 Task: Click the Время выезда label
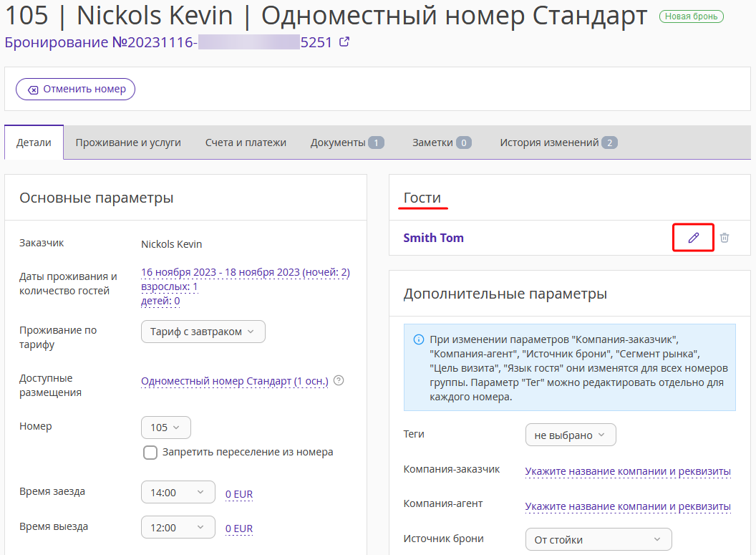54,526
